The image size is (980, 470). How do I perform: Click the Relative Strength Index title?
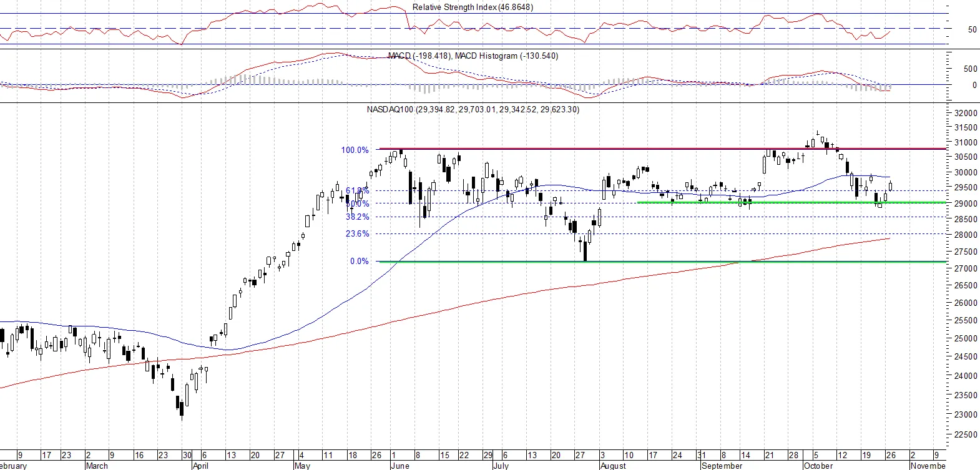pos(473,7)
